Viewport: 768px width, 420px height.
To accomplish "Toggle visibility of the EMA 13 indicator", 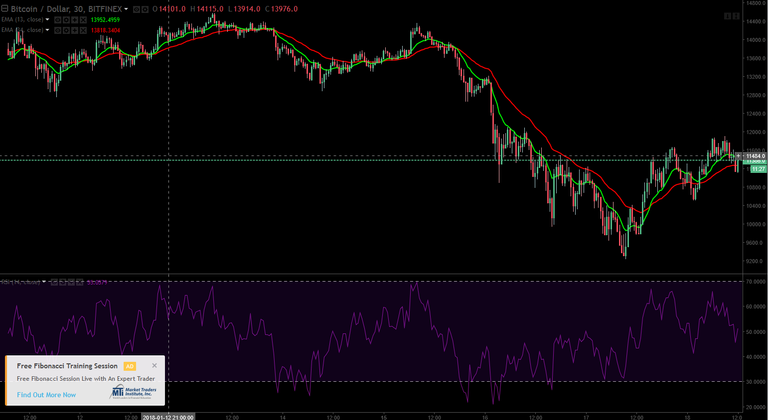I will (57, 20).
